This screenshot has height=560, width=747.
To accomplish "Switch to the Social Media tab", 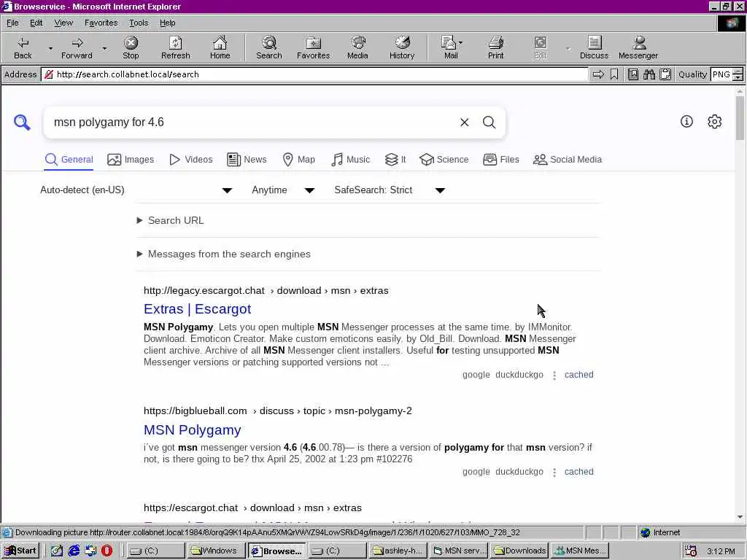I will point(568,160).
